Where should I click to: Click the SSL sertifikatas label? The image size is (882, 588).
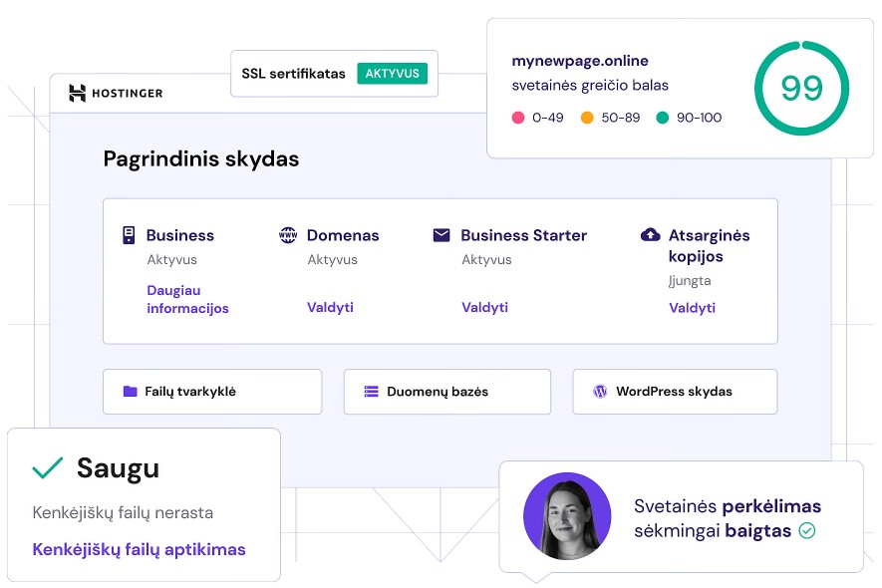293,74
